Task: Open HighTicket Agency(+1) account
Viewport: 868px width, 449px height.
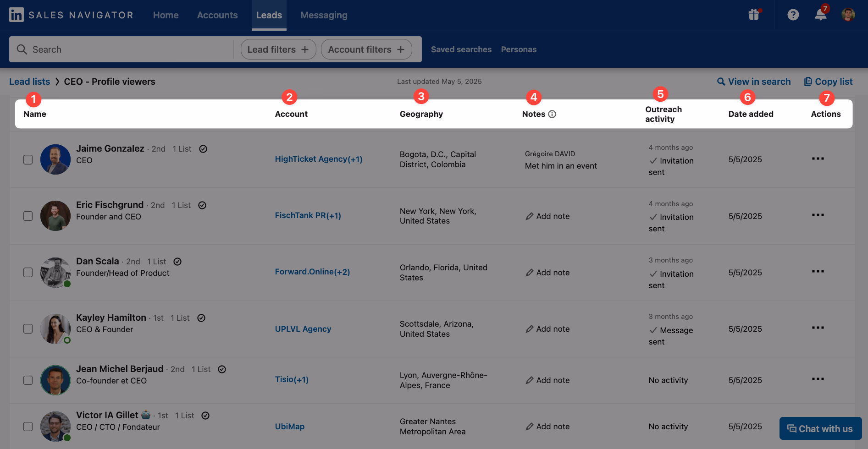Action: (x=319, y=159)
